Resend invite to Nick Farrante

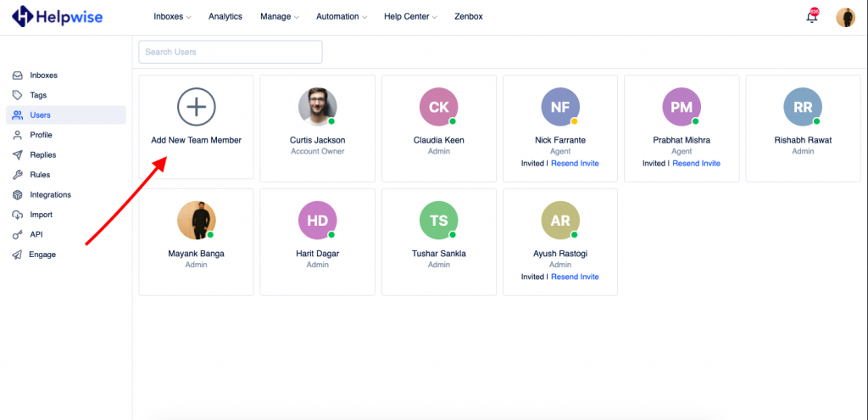(575, 163)
